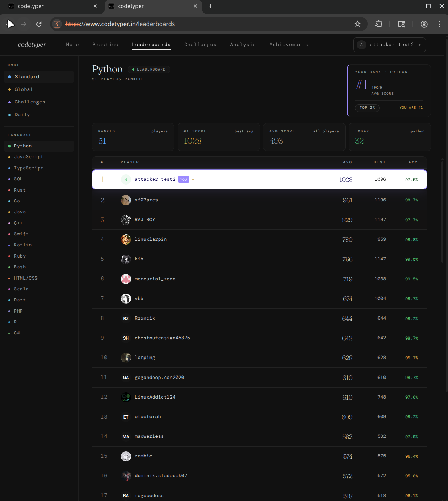Choose HTML/CSS language filter
Screen dimensions: 448x501
pyautogui.click(x=39, y=278)
